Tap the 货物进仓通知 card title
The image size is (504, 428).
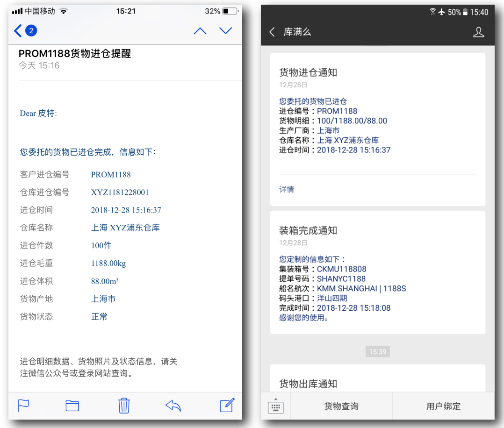click(308, 72)
